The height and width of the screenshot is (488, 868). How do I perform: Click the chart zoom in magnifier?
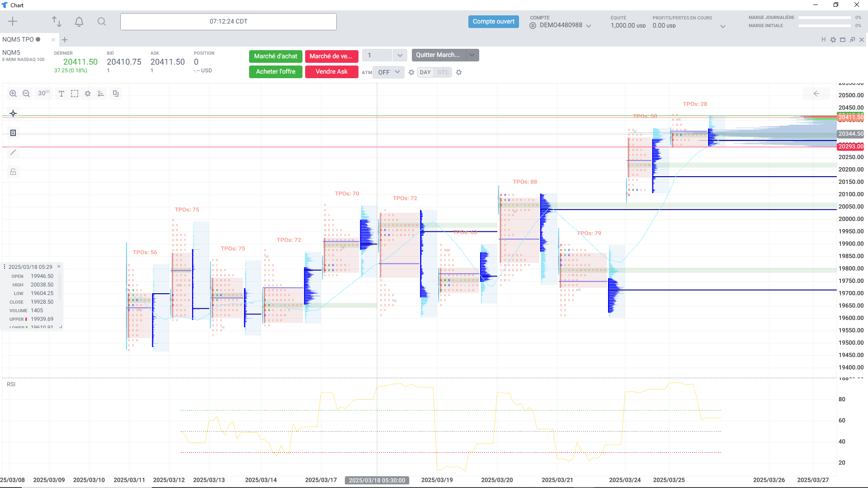13,94
